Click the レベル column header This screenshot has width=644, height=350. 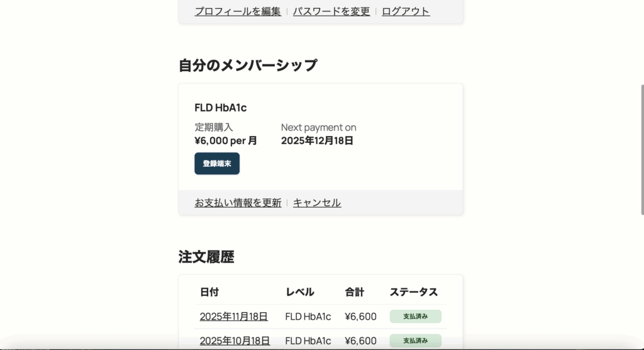point(300,292)
